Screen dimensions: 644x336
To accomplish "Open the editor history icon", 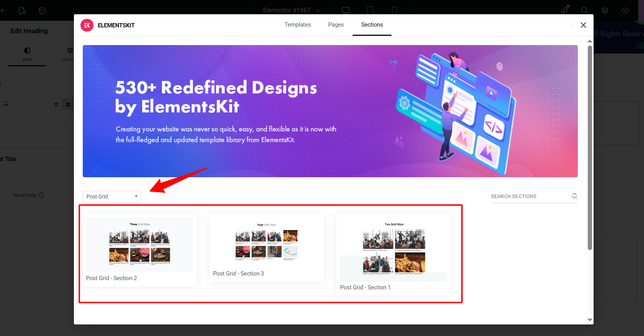I will [42, 10].
